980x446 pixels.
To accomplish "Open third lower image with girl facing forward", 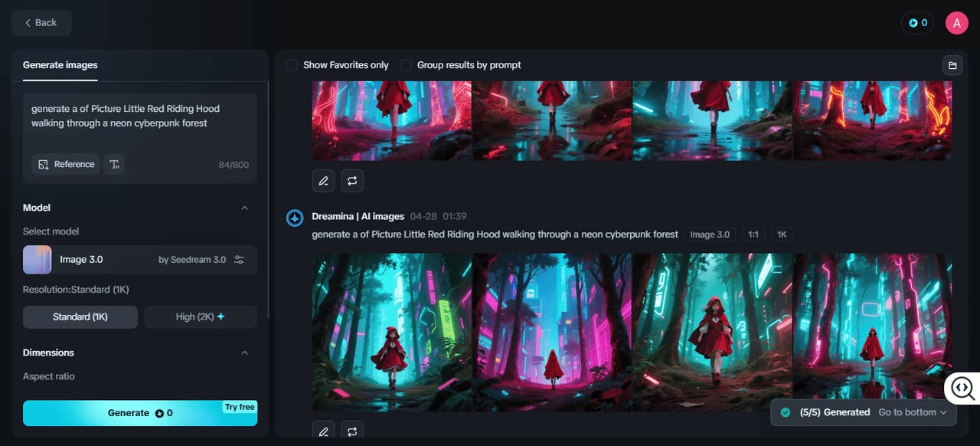I will [712, 332].
